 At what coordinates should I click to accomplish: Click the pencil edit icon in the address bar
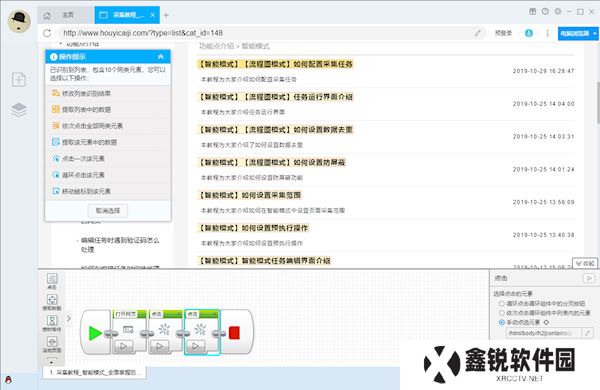478,33
